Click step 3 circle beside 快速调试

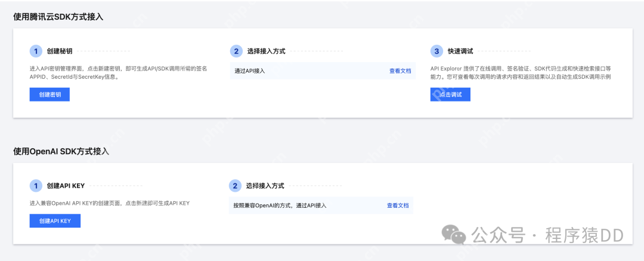pyautogui.click(x=436, y=51)
